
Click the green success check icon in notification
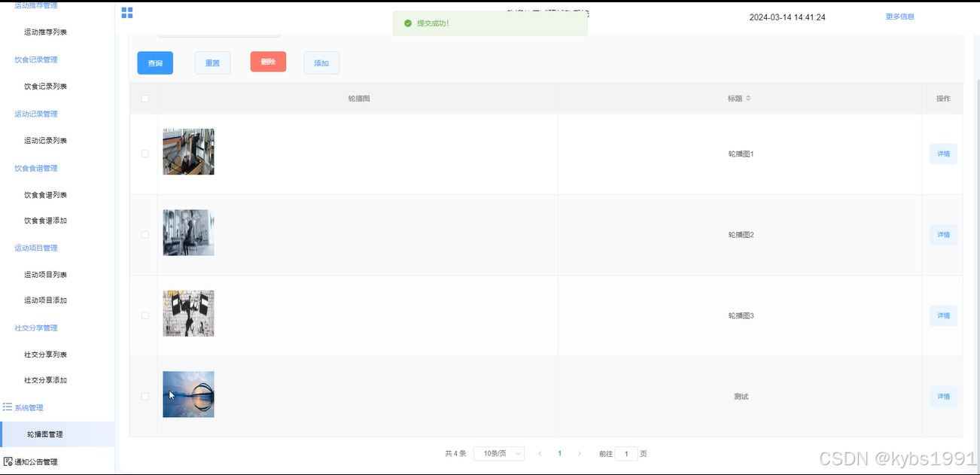[x=408, y=23]
